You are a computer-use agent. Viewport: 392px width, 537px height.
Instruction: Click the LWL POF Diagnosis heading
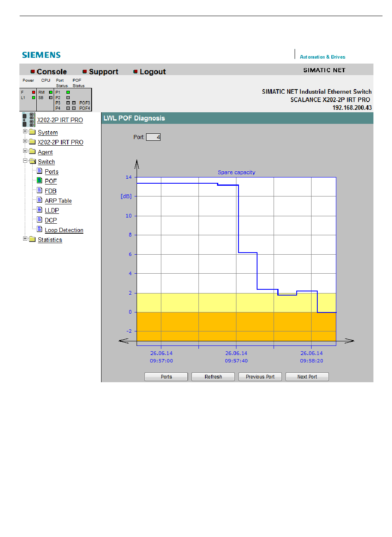point(134,118)
